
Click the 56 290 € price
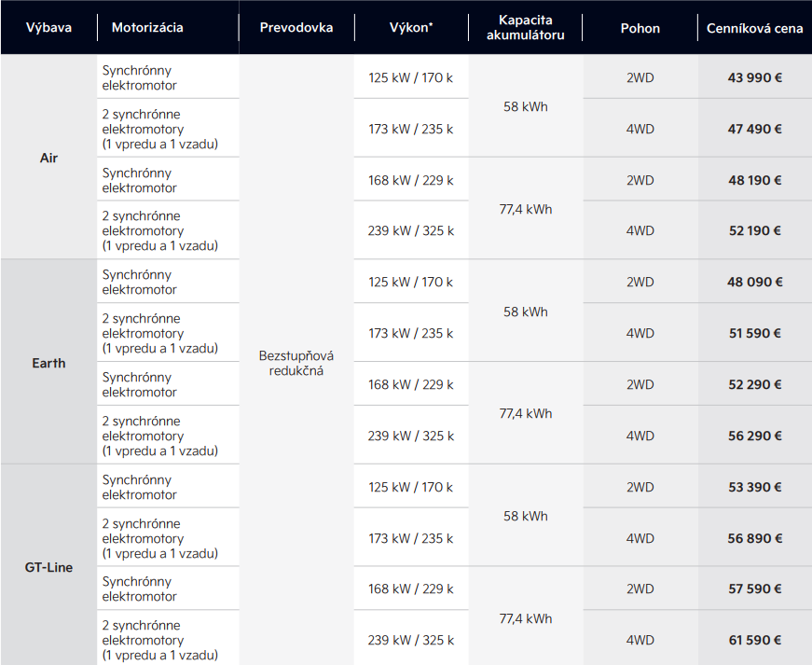tap(755, 436)
